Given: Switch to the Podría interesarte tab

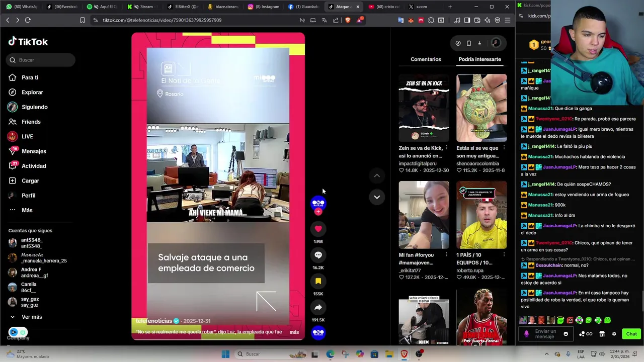Looking at the screenshot, I should pyautogui.click(x=479, y=59).
